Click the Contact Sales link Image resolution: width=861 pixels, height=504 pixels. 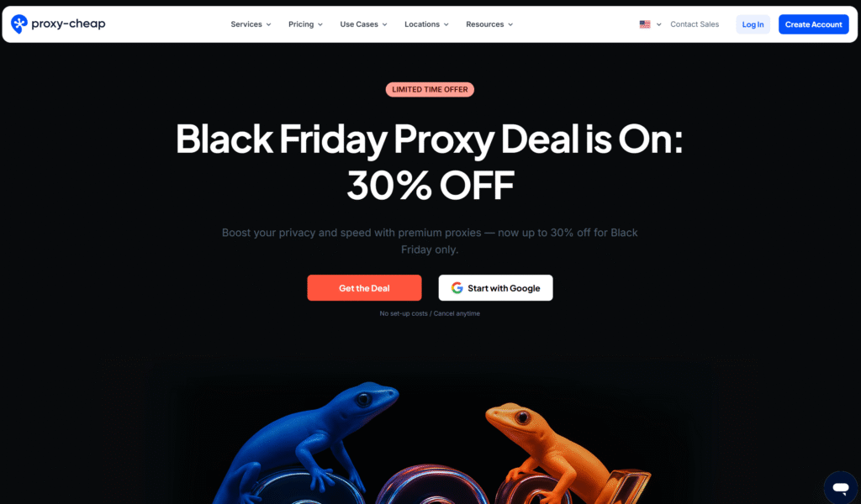coord(695,24)
